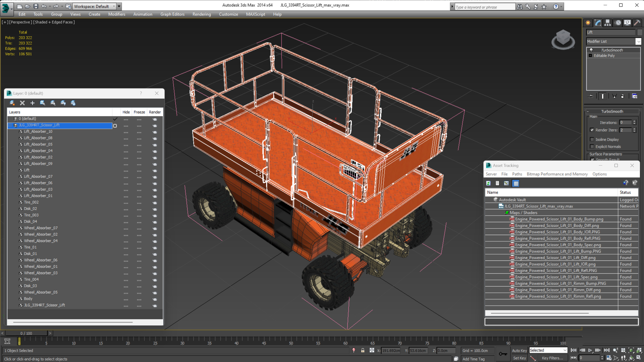The image size is (644, 362).
Task: Click the Layer dialog horizontal scrollbar
Action: 73,322
